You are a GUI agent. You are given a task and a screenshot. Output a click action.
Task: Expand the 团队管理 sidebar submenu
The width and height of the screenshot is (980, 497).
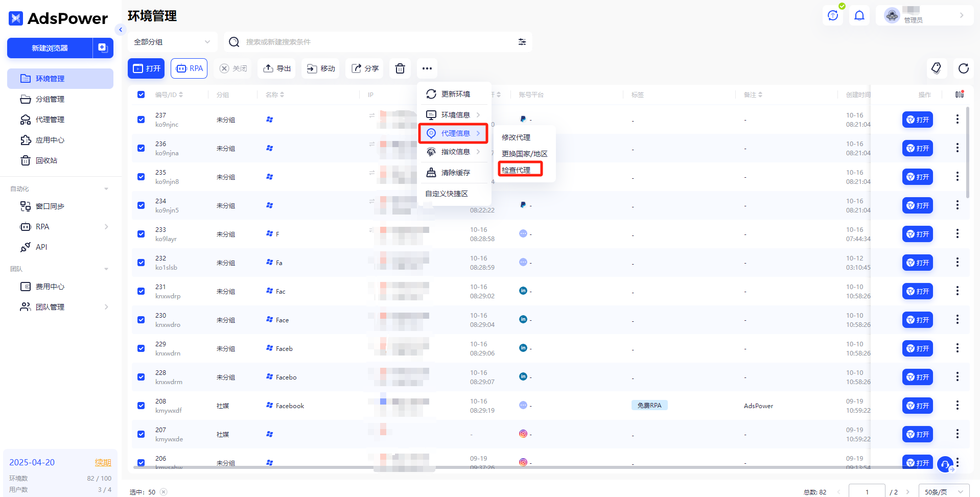pyautogui.click(x=106, y=307)
